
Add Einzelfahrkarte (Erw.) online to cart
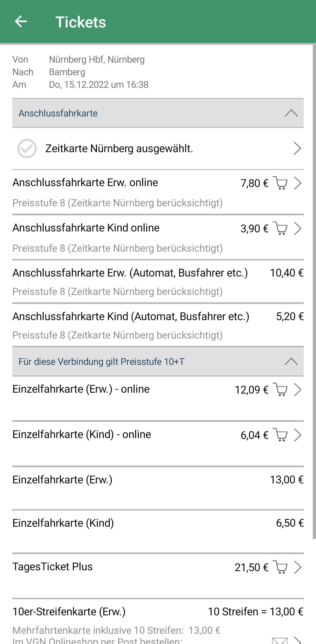280,390
